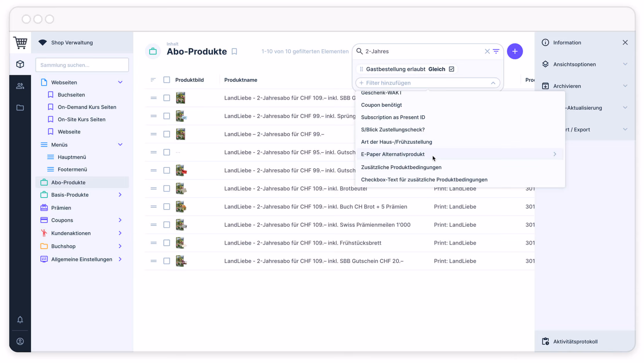Screen dimensions: 644x363
Task: Open E-Paper Alternativprodukt filter submenu
Action: tap(460, 154)
